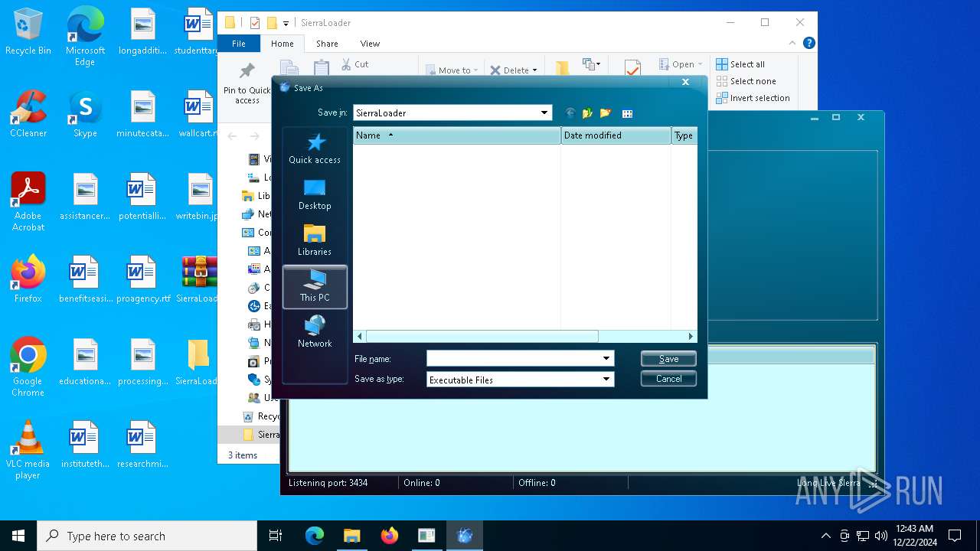
Task: Open Task View on taskbar
Action: [x=276, y=536]
